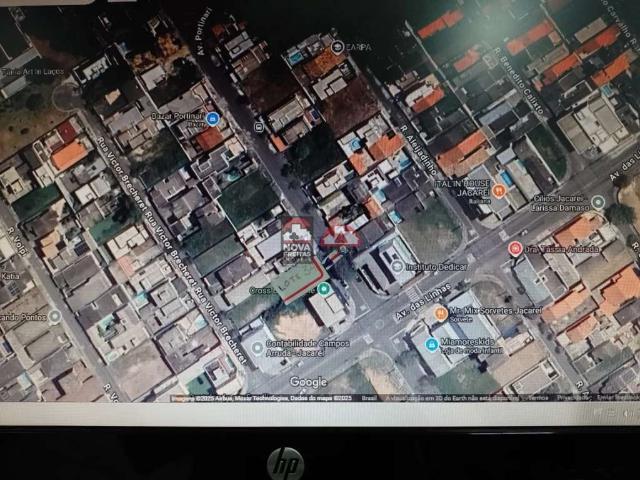Image resolution: width=640 pixels, height=480 pixels.
Task: Click the CARPA place marker icon
Action: point(337,47)
